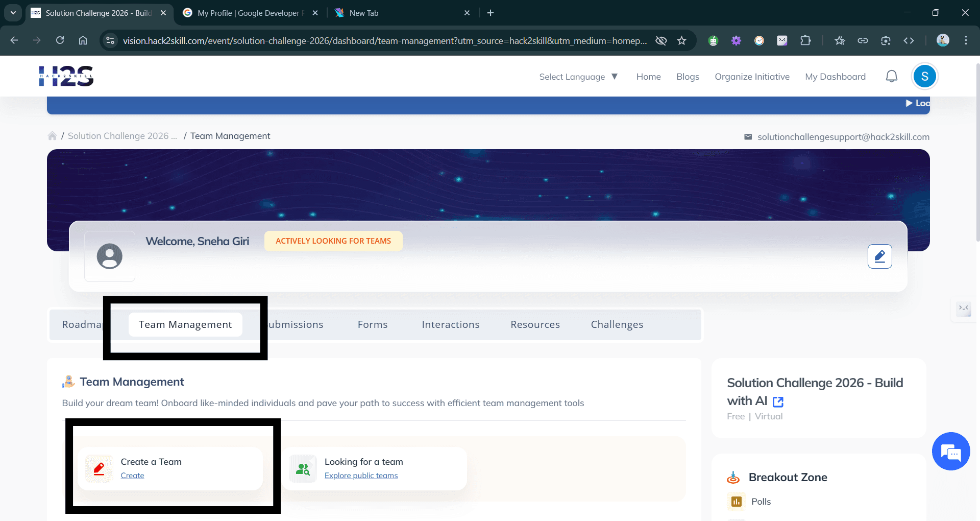This screenshot has width=980, height=521.
Task: Click the browser extensions puzzle icon
Action: pos(805,40)
